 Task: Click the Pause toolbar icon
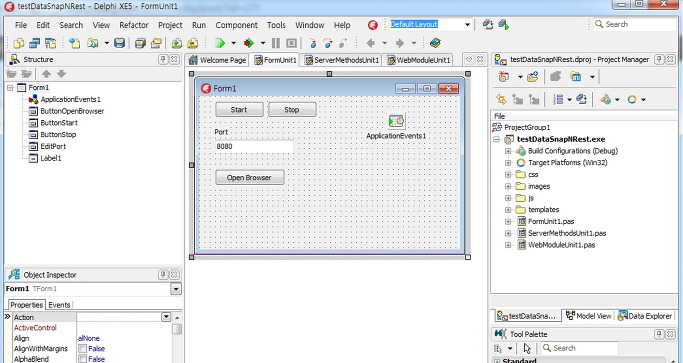(276, 43)
